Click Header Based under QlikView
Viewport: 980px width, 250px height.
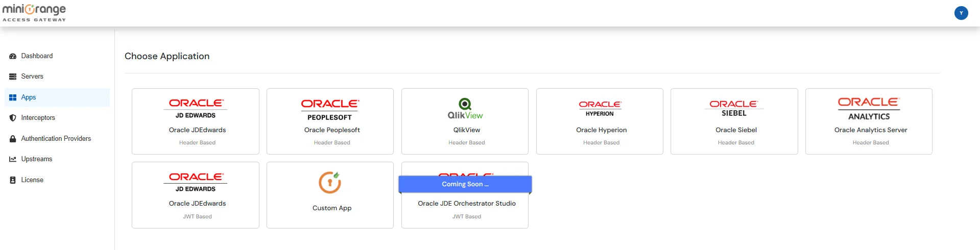(467, 143)
